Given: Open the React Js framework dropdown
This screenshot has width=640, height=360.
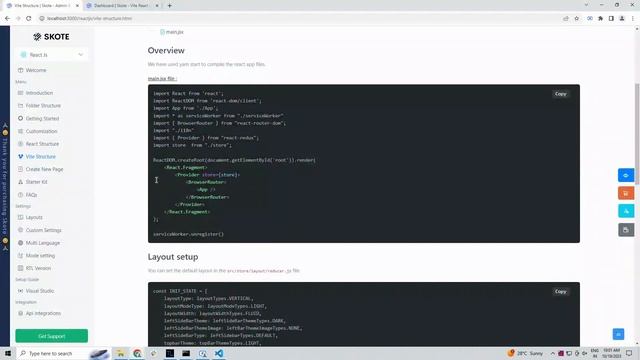Looking at the screenshot, I should click(x=51, y=55).
